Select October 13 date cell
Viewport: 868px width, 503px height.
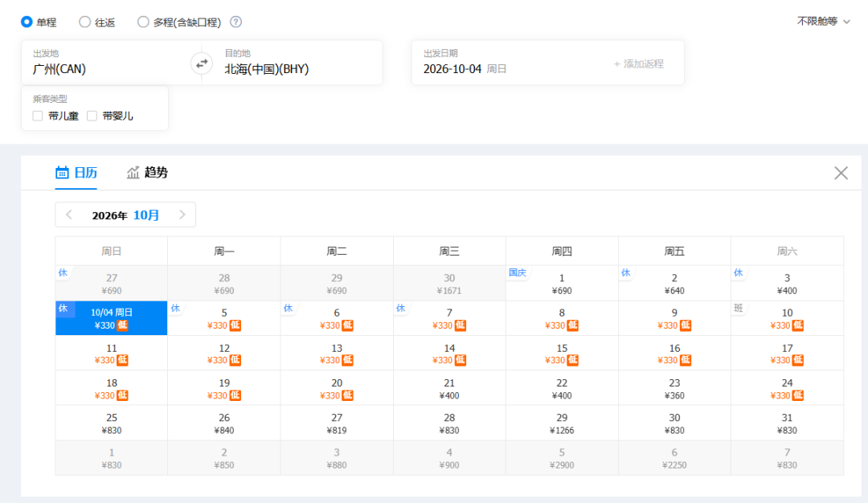tap(337, 353)
